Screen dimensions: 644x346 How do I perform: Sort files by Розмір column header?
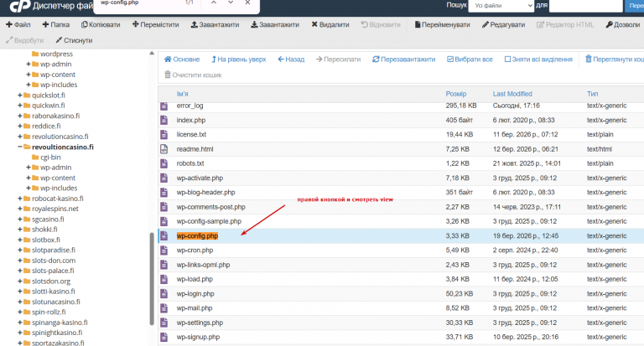pyautogui.click(x=456, y=94)
